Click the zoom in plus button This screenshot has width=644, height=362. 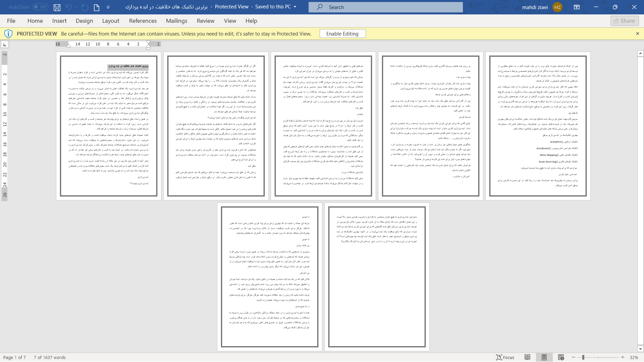click(623, 357)
